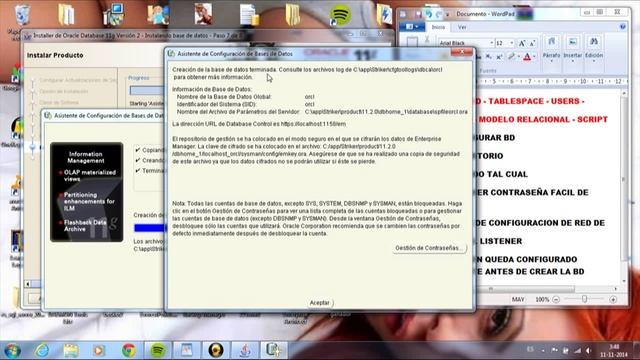The height and width of the screenshot is (360, 640).
Task: Open Windows Media Player taskbar icon
Action: (99, 350)
